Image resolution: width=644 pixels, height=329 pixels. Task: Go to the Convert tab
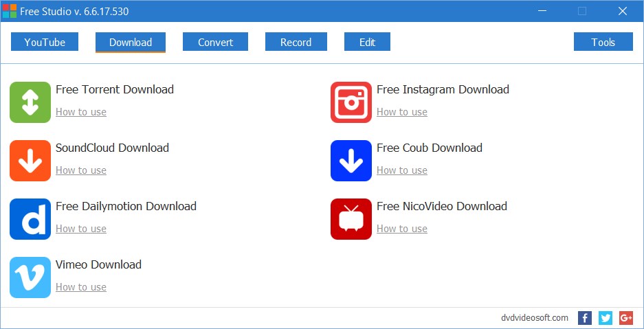pyautogui.click(x=215, y=42)
